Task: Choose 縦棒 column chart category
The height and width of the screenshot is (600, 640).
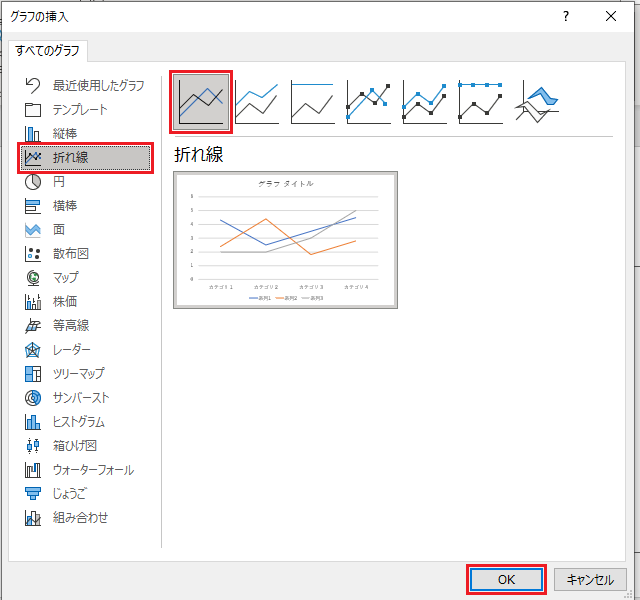Action: pos(65,134)
